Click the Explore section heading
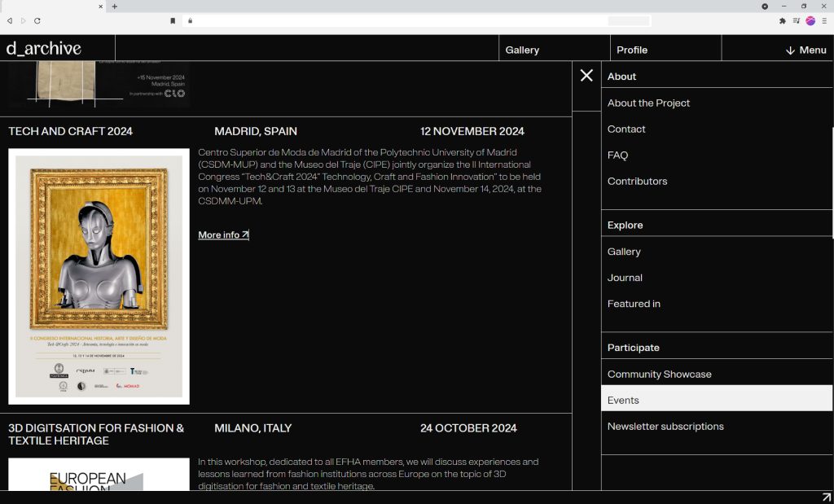This screenshot has height=504, width=834. coord(625,226)
